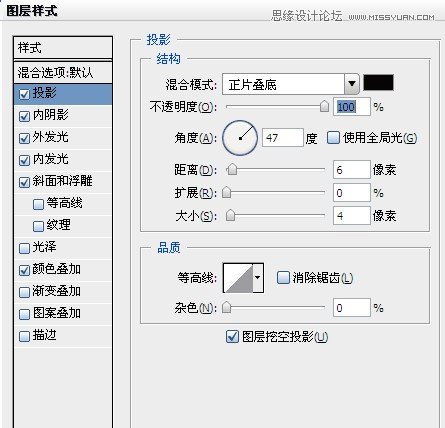Enable the 等高线 sub-option checkbox in style list
Image resolution: width=445 pixels, height=428 pixels.
pos(38,204)
